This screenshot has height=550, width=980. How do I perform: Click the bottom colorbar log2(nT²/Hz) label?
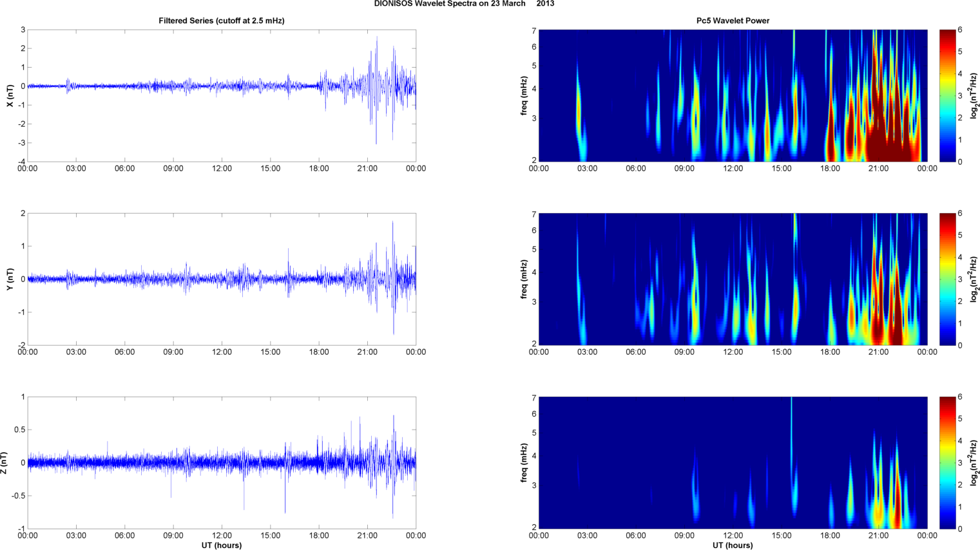(974, 462)
